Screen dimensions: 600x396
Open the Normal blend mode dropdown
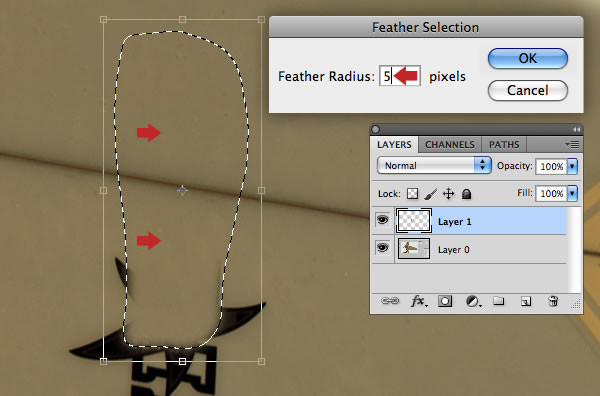pos(434,166)
